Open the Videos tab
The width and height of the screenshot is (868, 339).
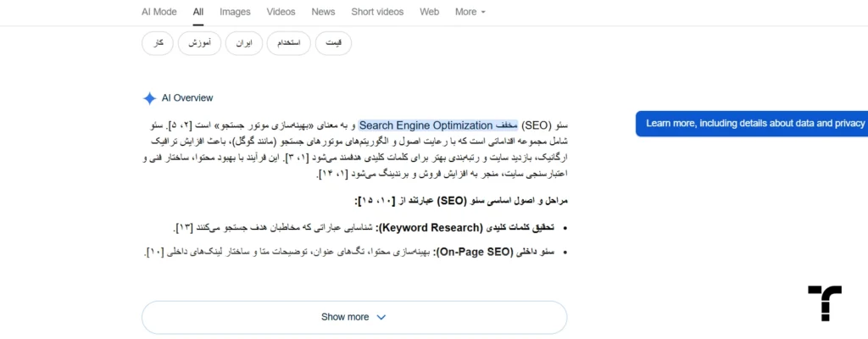pyautogui.click(x=281, y=12)
